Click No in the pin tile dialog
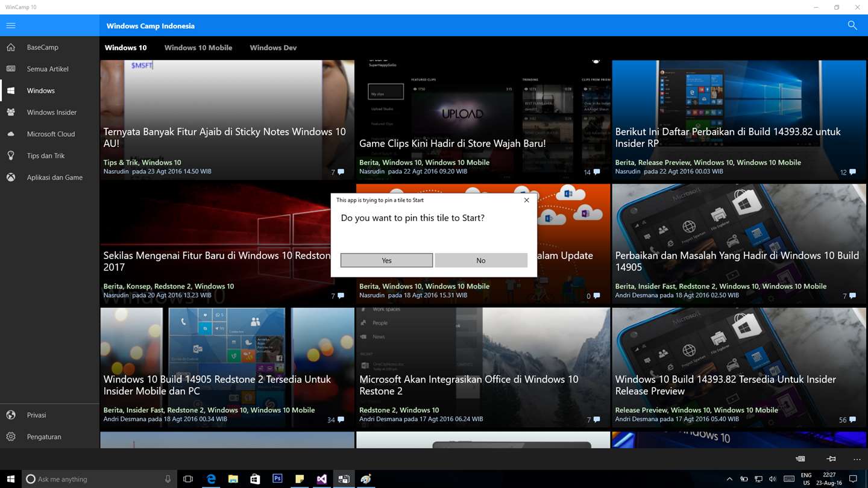Screen dimensions: 868x488 pos(481,260)
